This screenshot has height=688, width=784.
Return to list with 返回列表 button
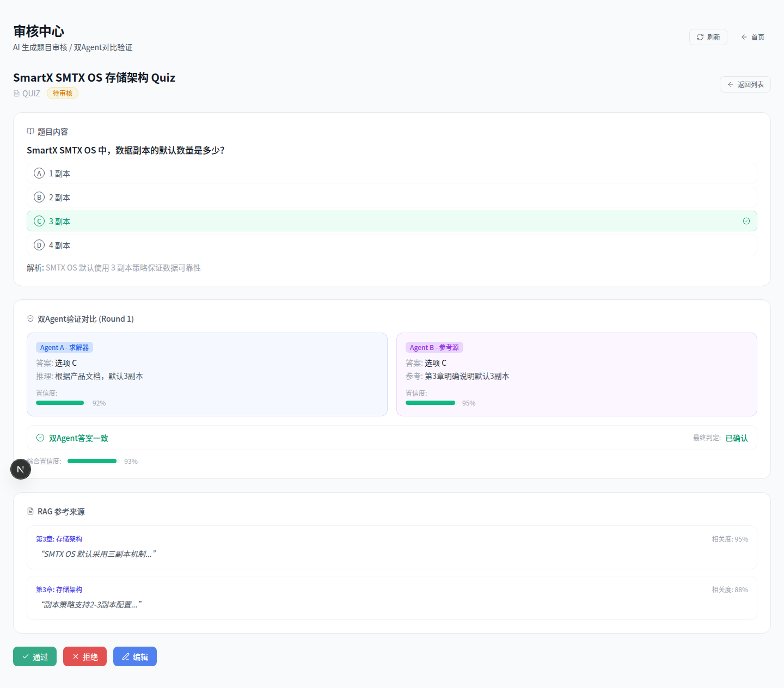point(745,84)
